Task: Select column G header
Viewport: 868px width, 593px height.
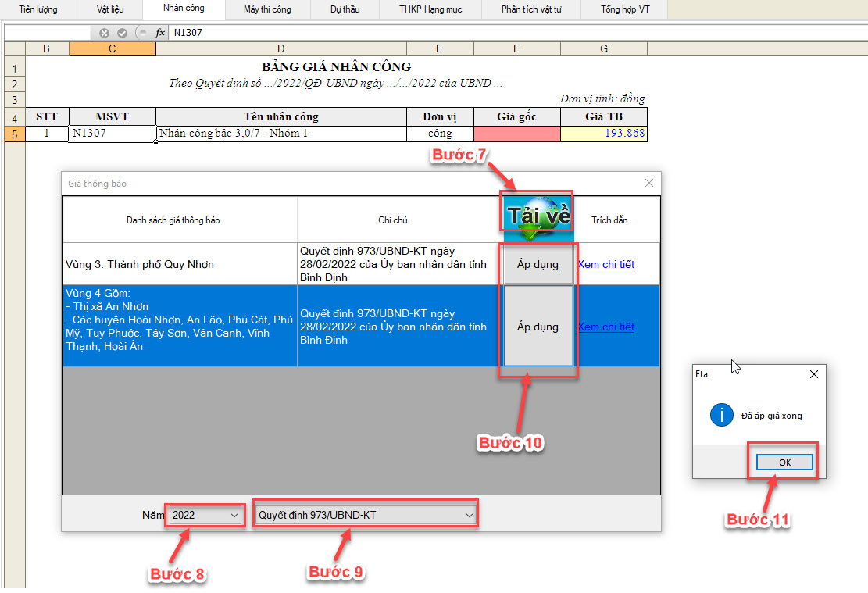Action: point(604,48)
